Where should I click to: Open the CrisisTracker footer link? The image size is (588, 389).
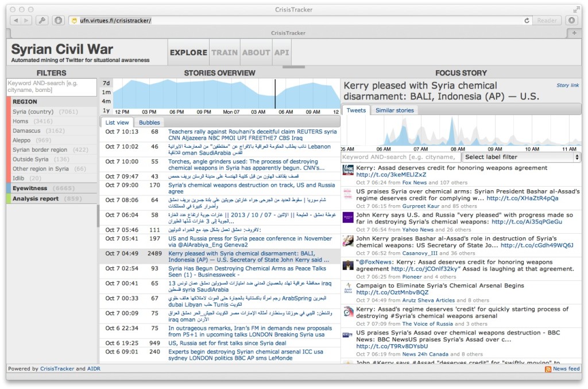click(x=57, y=369)
